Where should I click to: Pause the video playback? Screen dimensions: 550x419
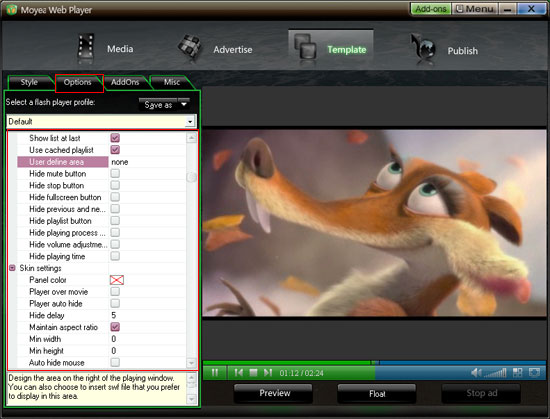[x=215, y=372]
